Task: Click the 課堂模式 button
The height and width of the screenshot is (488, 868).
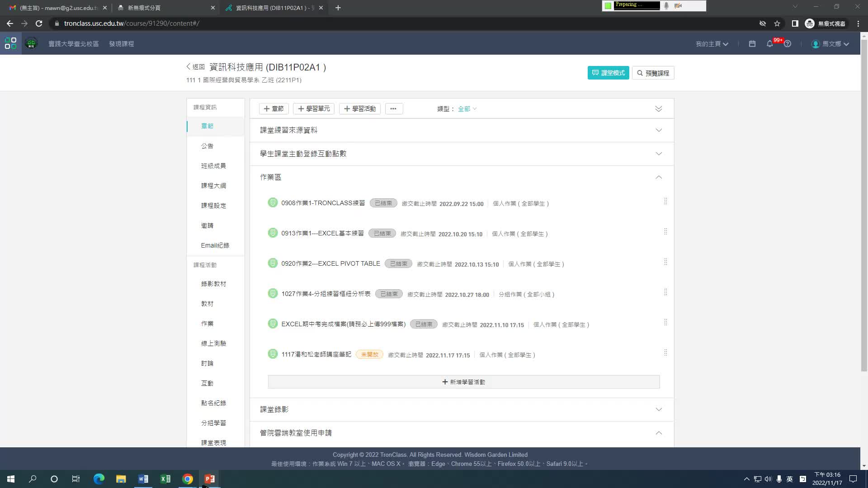Action: [x=608, y=73]
